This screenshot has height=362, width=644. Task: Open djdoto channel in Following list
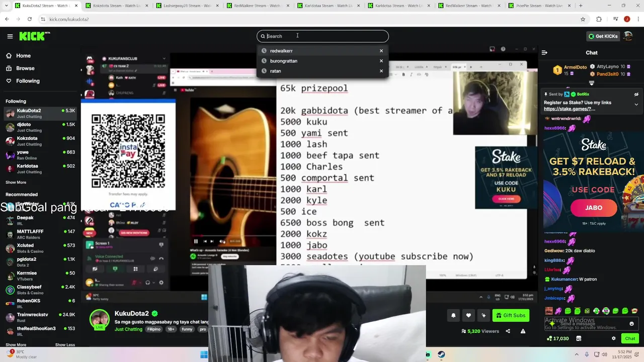[x=40, y=127]
